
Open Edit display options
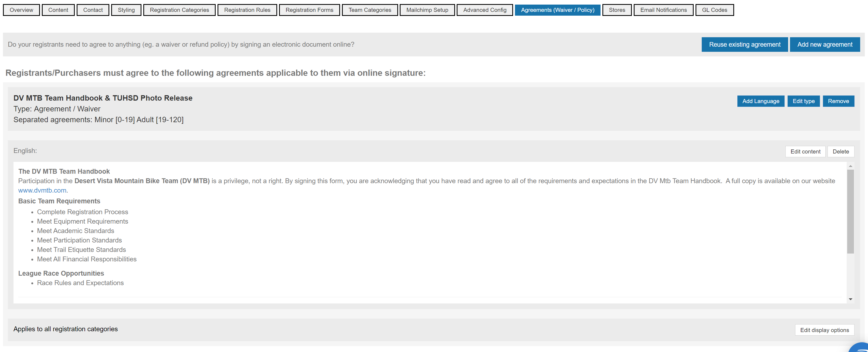click(x=824, y=330)
